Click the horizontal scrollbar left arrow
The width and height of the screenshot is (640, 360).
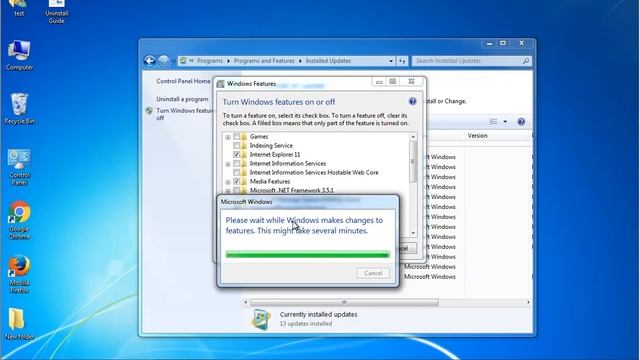click(x=246, y=302)
